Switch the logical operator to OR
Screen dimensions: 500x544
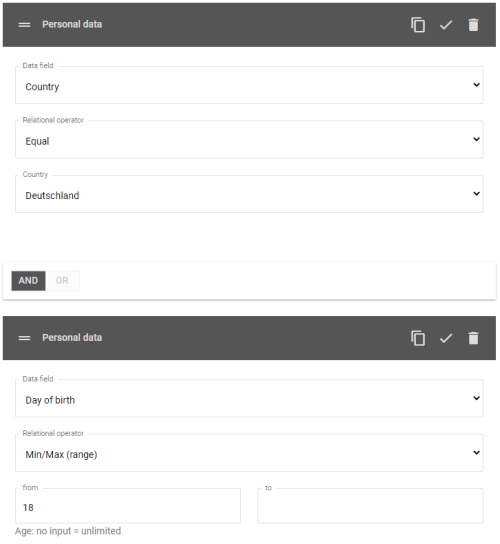tap(62, 281)
